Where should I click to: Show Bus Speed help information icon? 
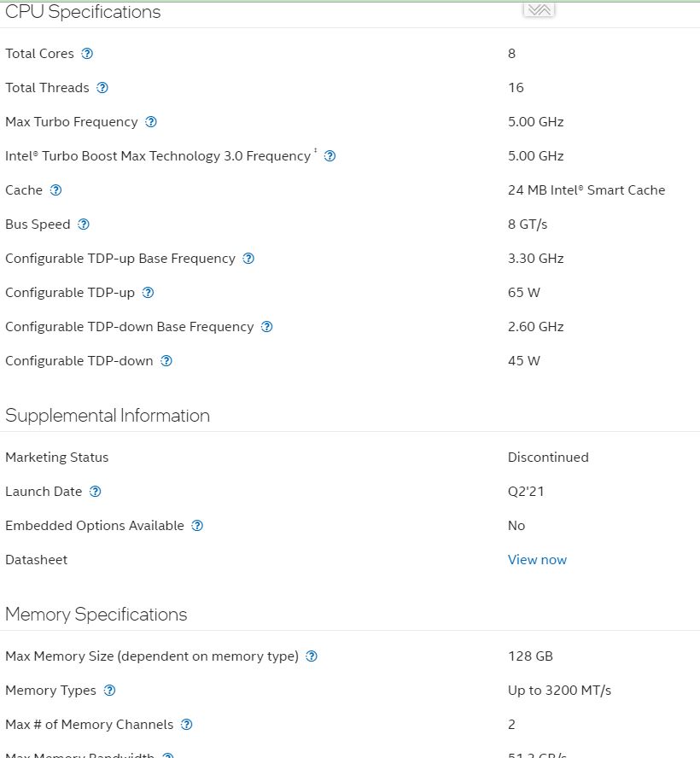pyautogui.click(x=84, y=224)
